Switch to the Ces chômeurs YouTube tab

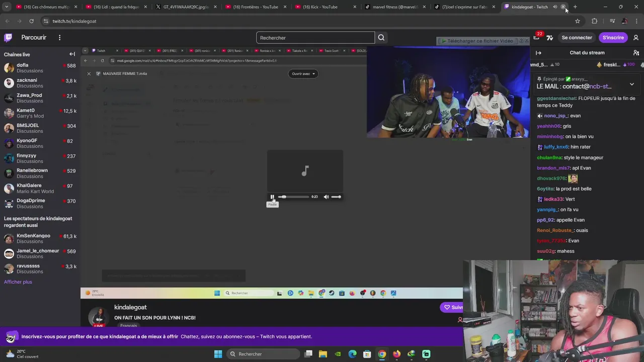click(46, 7)
